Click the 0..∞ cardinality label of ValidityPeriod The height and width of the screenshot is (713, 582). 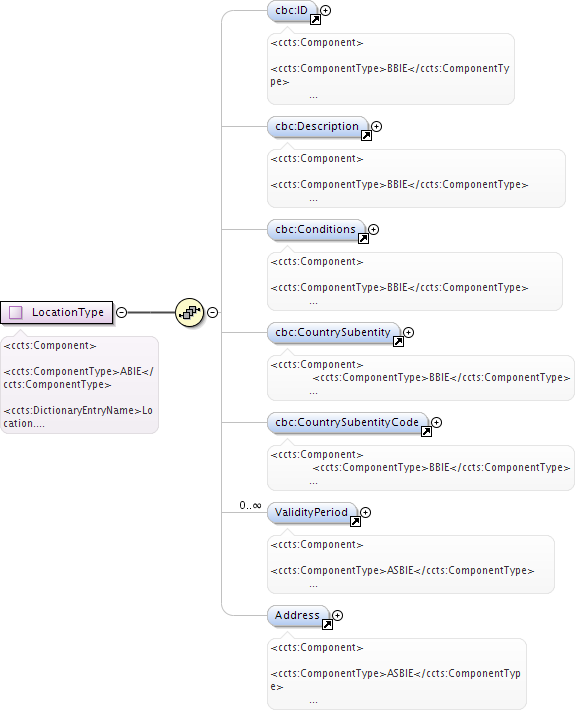[x=251, y=505]
